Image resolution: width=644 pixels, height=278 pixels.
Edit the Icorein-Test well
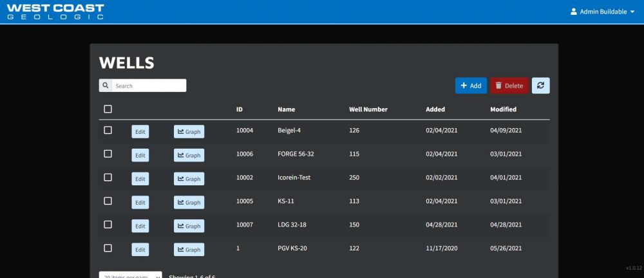pos(140,179)
